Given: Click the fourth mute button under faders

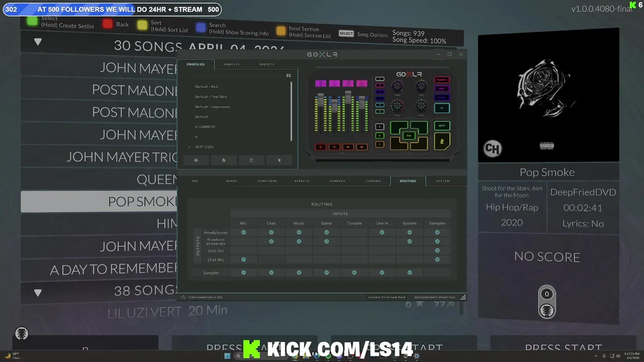Looking at the screenshot, I should click(362, 147).
